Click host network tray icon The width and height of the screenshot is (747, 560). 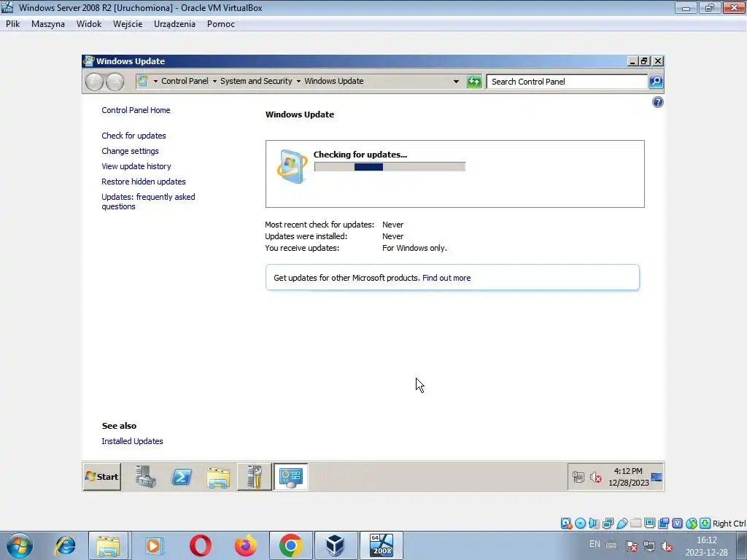649,546
